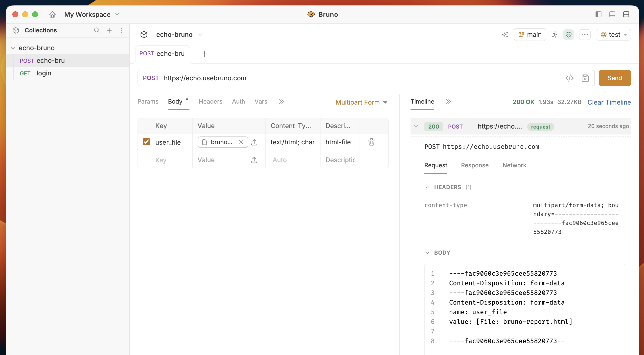Switch to the Params tab
Image resolution: width=644 pixels, height=355 pixels.
point(148,102)
